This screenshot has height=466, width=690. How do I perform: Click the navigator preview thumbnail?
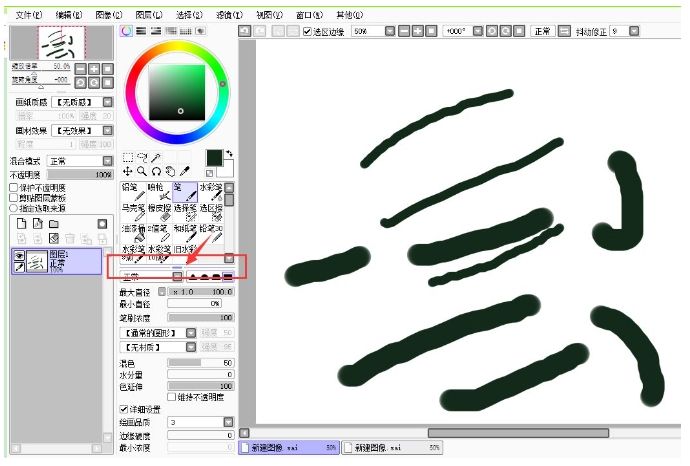[x=62, y=43]
